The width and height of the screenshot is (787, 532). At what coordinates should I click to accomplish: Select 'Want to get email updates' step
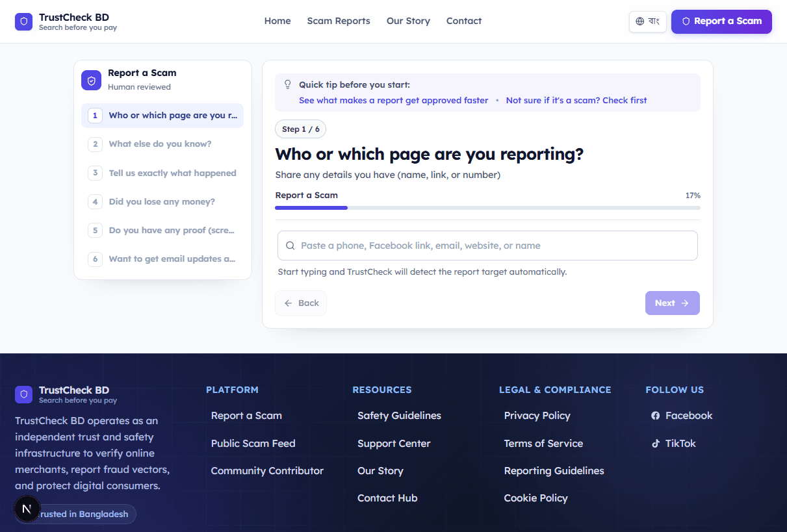coord(162,259)
